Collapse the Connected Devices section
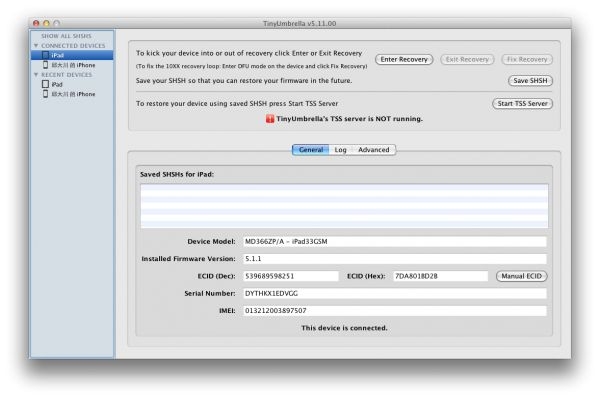This screenshot has height=399, width=600. pyautogui.click(x=36, y=46)
